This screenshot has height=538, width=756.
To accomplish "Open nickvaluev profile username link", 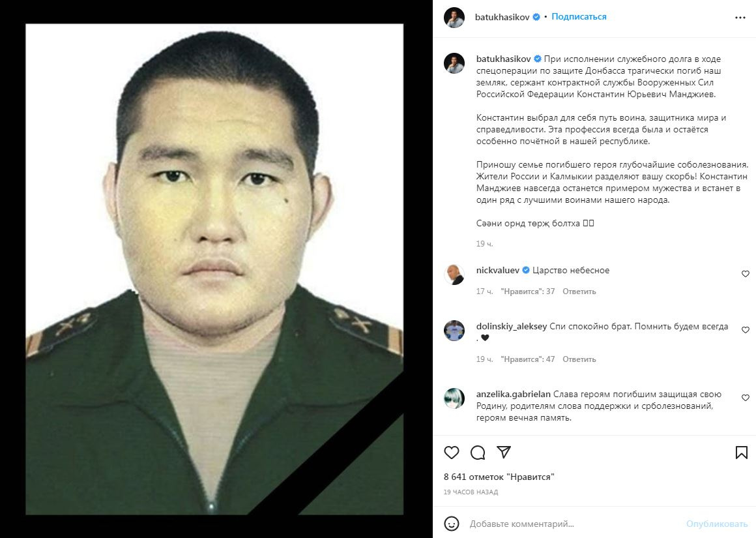I will [497, 270].
